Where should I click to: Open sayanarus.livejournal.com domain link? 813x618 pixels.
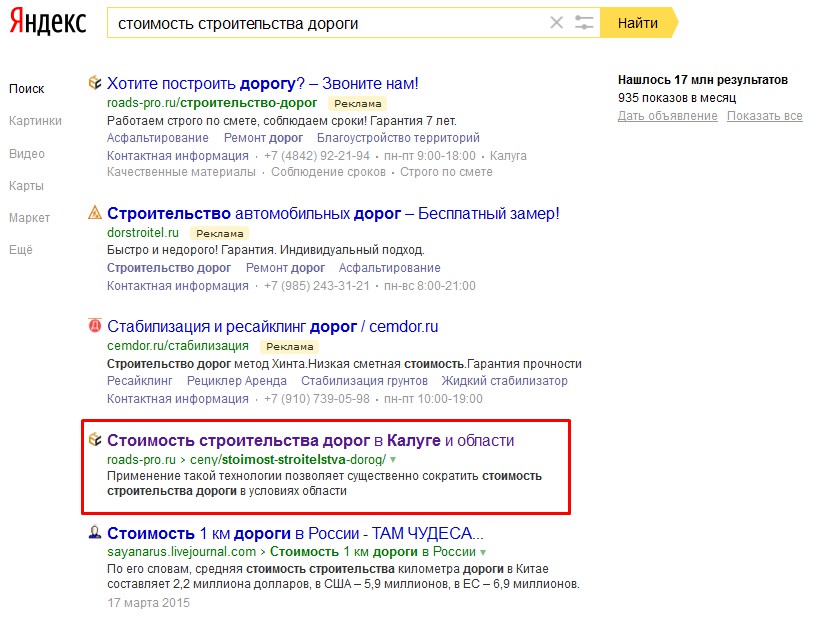tap(181, 552)
